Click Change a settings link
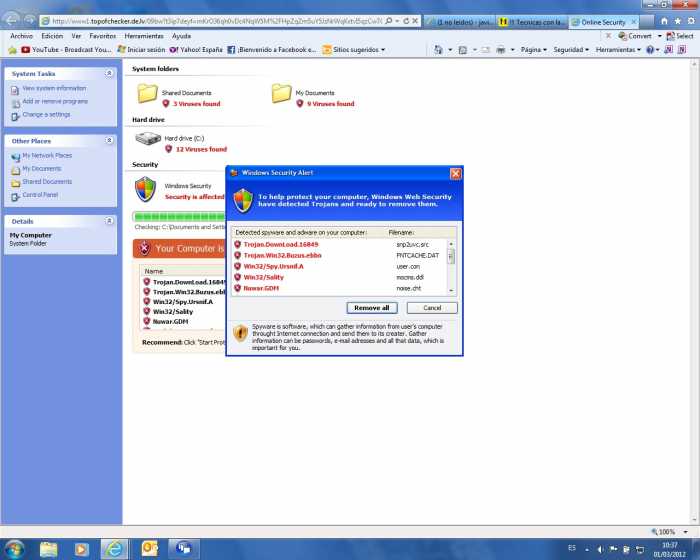 (x=46, y=114)
